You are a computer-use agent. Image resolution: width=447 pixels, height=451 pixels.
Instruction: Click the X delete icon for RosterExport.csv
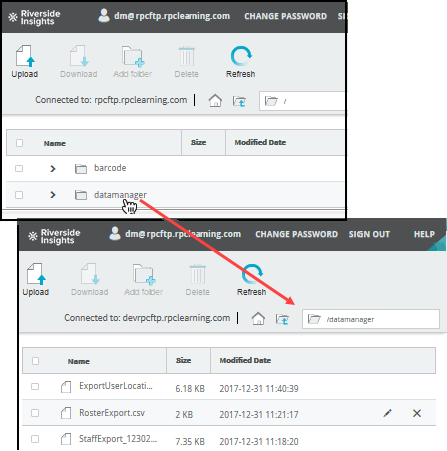pos(417,413)
